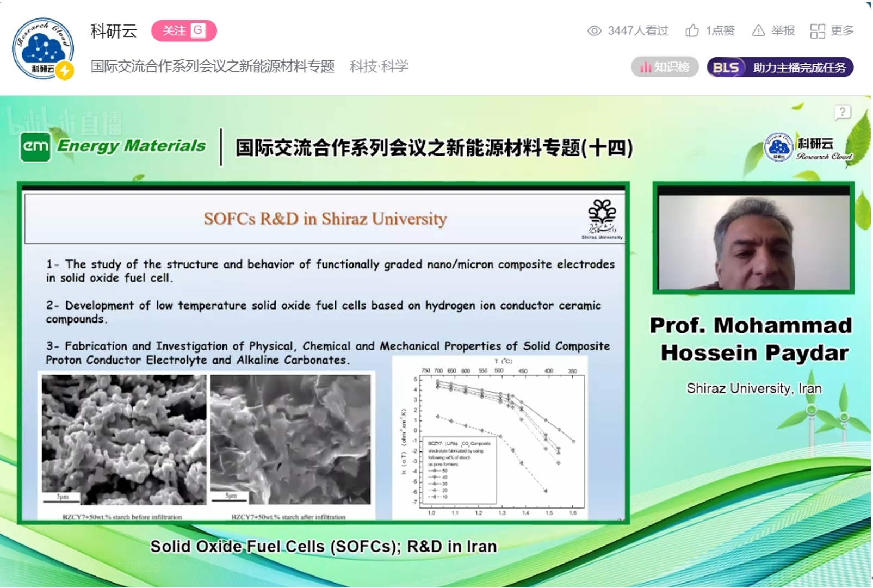Click the Shiraz University, Iran affiliation text
Viewport: 873px width, 588px height.
click(x=754, y=388)
